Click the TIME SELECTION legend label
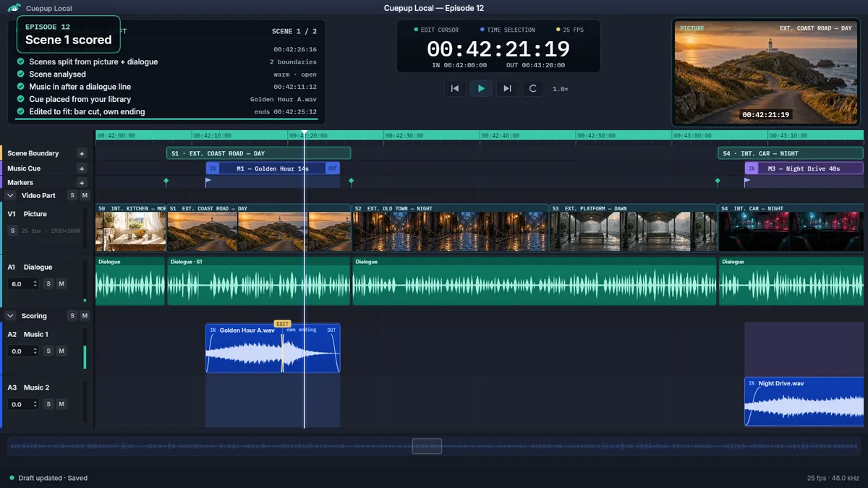This screenshot has width=868, height=488. (508, 30)
